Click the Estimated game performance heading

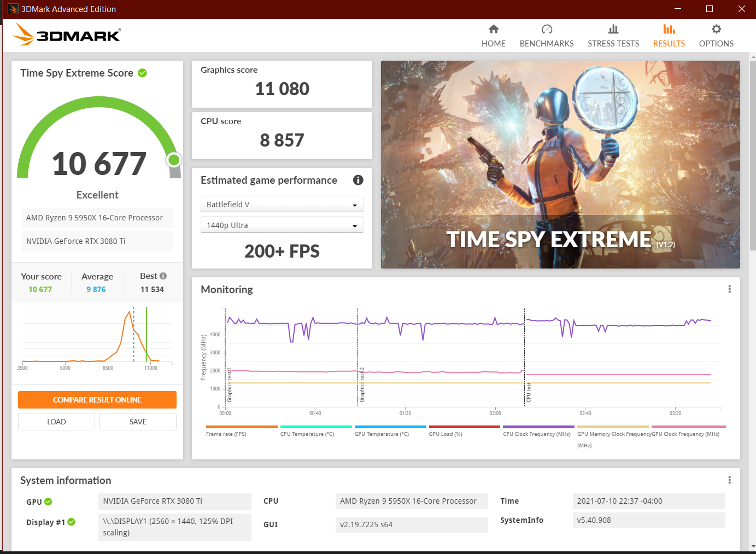point(269,180)
